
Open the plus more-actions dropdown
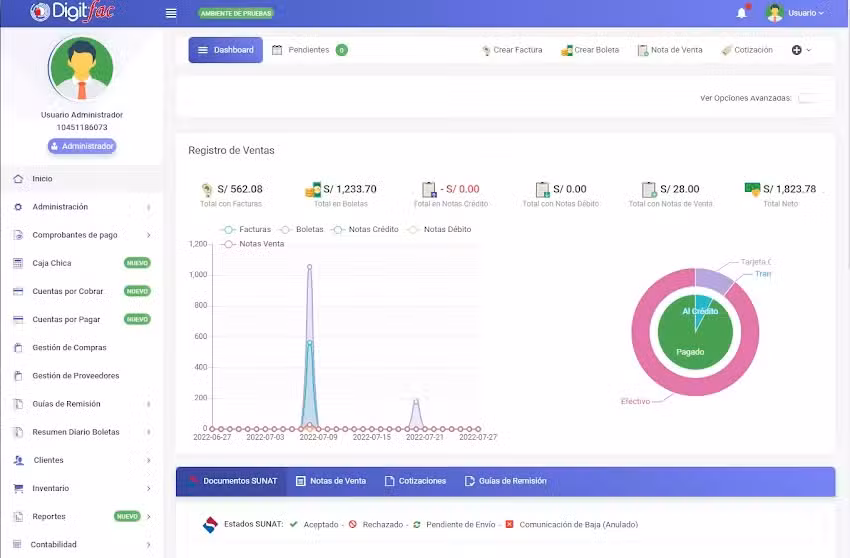pos(801,50)
